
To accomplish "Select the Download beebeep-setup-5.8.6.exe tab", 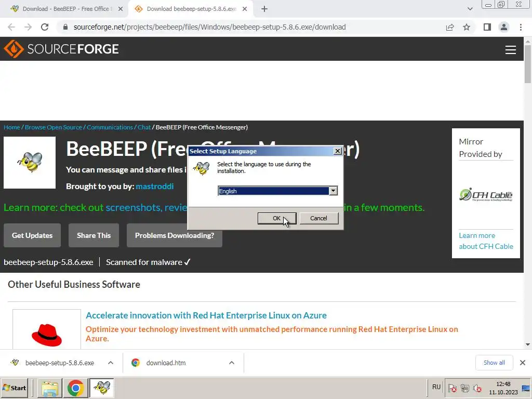I will (191, 9).
